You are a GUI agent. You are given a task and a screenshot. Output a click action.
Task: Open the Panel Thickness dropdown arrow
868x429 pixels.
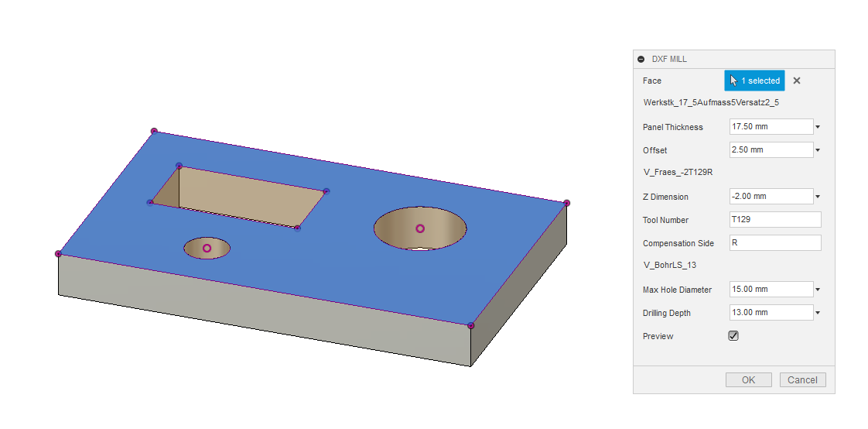[x=818, y=127]
